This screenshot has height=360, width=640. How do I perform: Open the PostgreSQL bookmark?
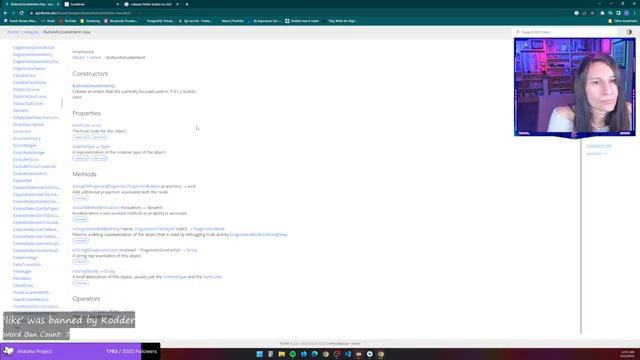coord(160,21)
